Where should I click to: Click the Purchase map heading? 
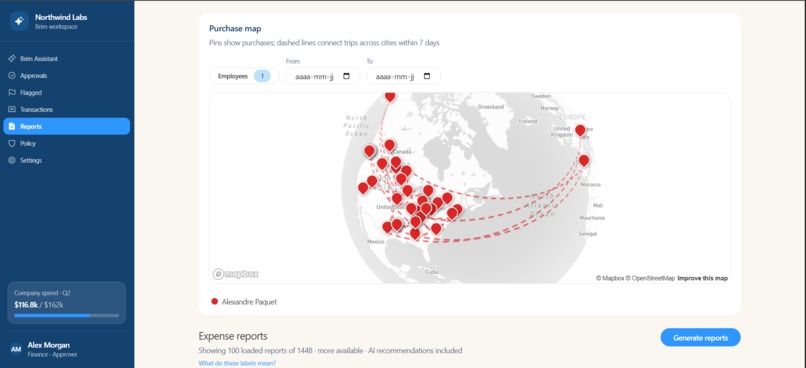click(235, 28)
